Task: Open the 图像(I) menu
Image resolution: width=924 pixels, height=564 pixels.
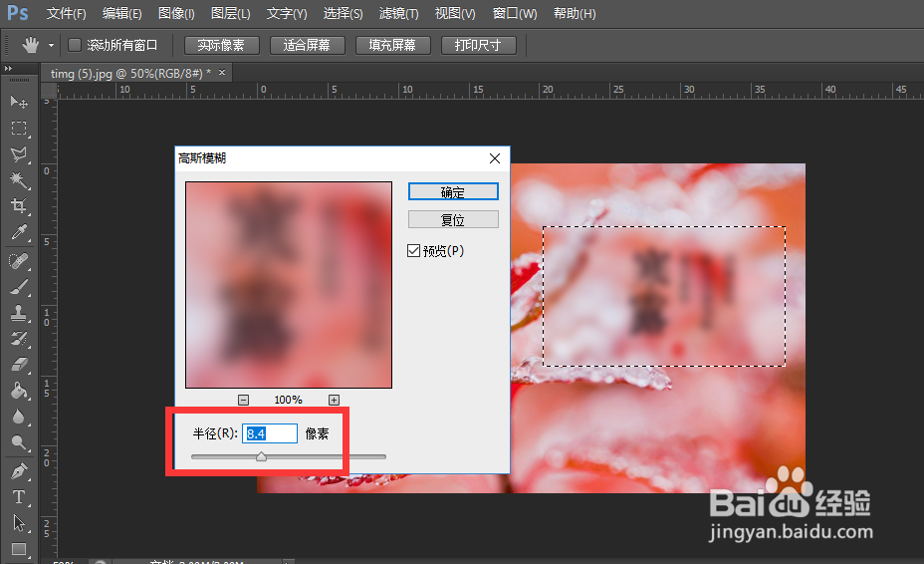Action: [x=176, y=13]
